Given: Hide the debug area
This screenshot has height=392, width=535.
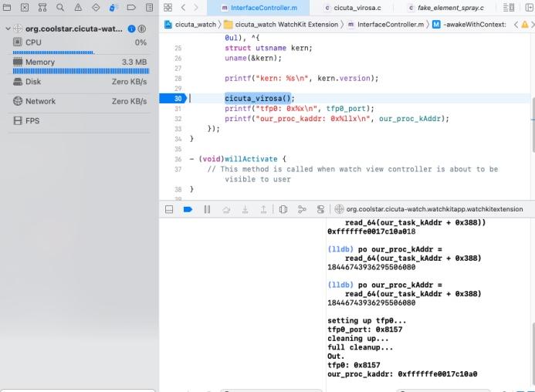Looking at the screenshot, I should pos(170,209).
